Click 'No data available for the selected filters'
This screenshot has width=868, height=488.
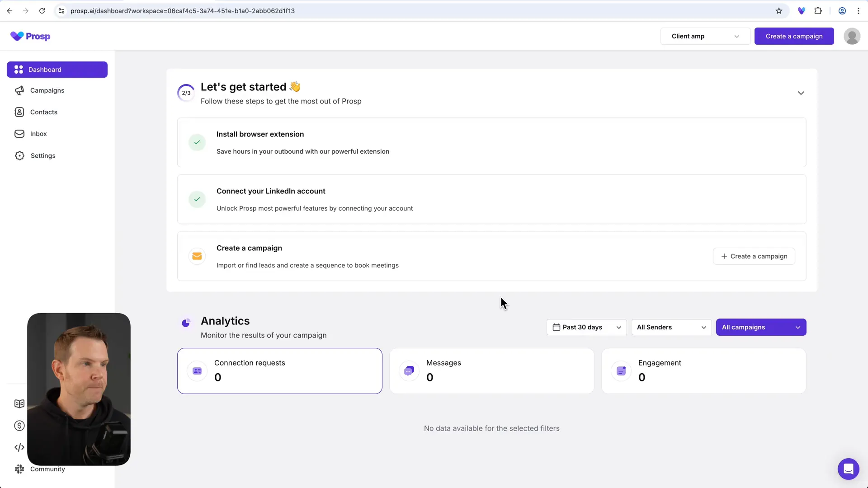491,428
